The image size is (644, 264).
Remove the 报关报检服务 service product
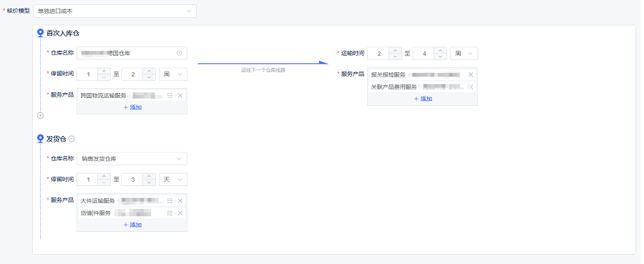[471, 74]
